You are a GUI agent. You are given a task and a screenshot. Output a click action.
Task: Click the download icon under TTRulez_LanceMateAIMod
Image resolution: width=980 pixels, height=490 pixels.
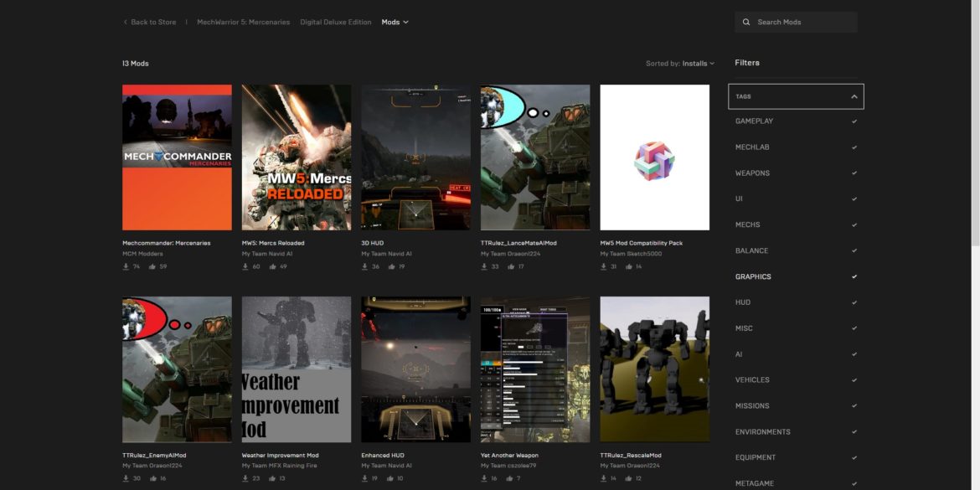[484, 267]
